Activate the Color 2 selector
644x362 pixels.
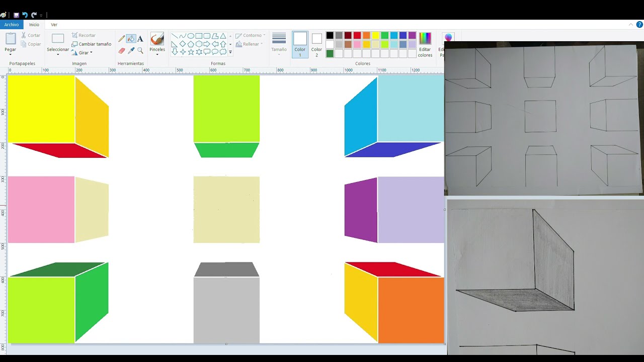[316, 44]
